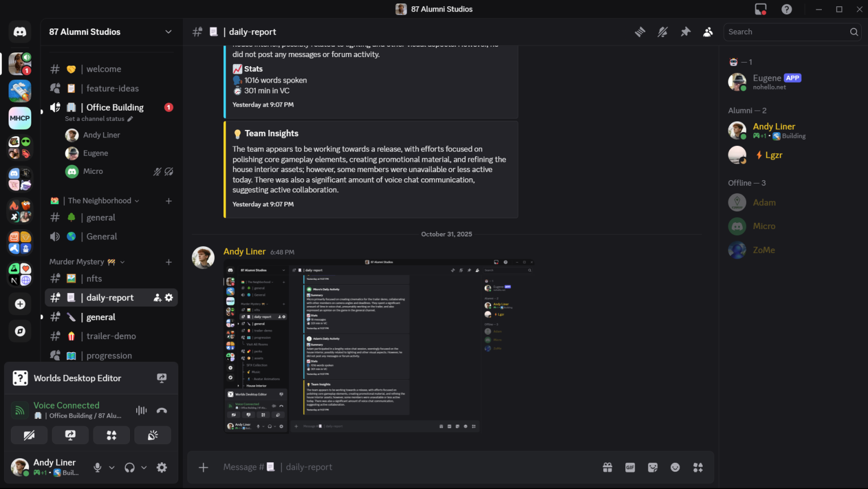This screenshot has width=868, height=489.
Task: Stream Worlds Desktop Editor screen-share icon
Action: pos(162,378)
